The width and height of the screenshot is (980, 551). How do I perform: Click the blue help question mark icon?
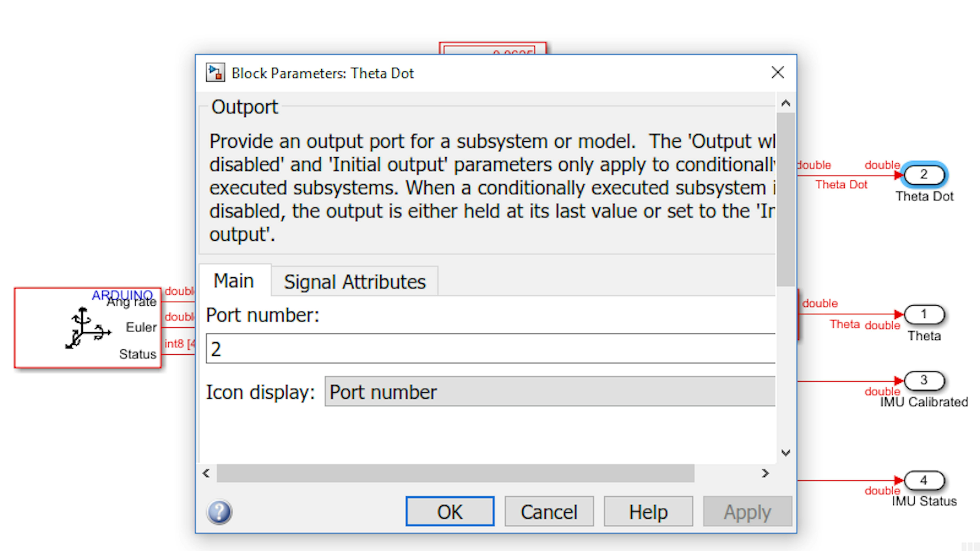point(219,512)
